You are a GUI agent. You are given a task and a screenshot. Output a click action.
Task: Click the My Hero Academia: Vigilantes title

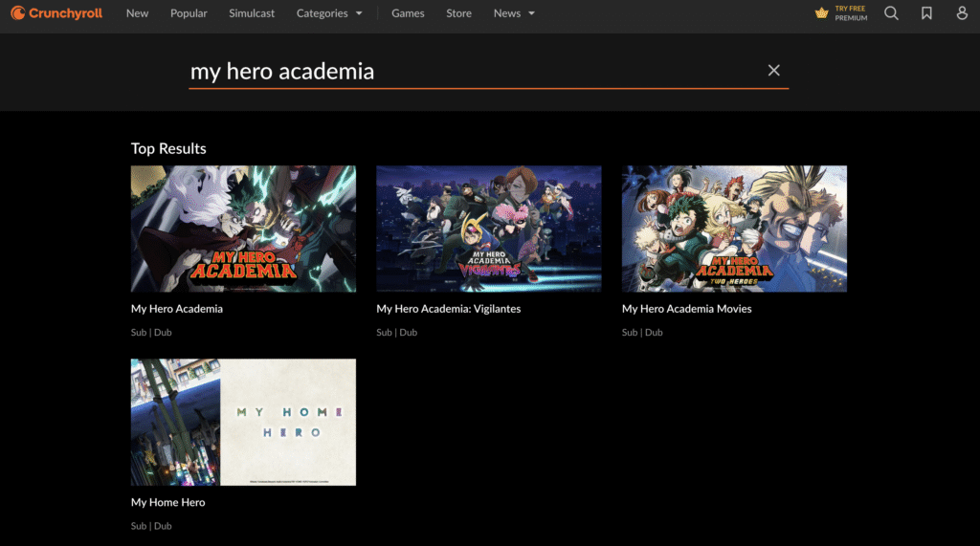point(448,309)
